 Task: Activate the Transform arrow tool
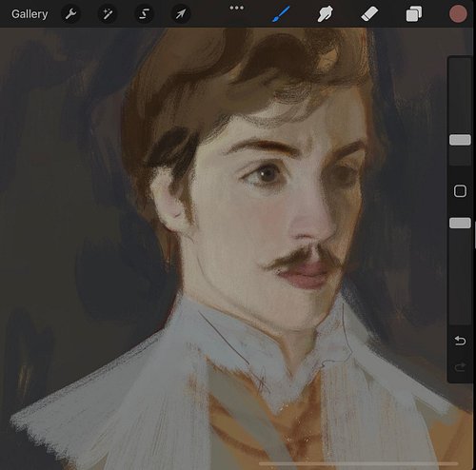coord(181,14)
